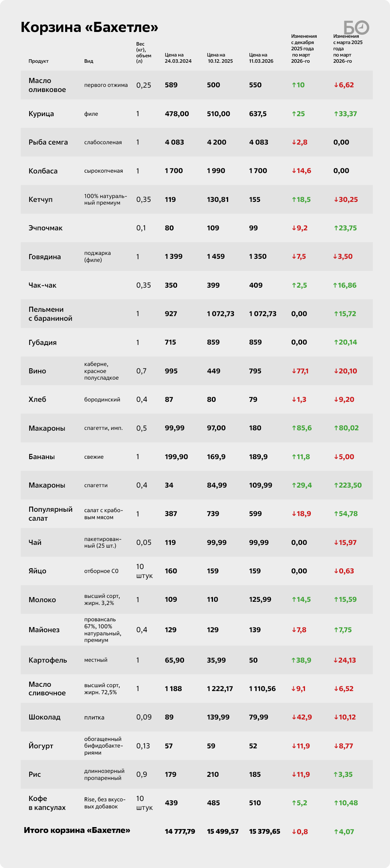390x868 pixels.
Task: Click the total price 15 379,65
Action: [264, 832]
